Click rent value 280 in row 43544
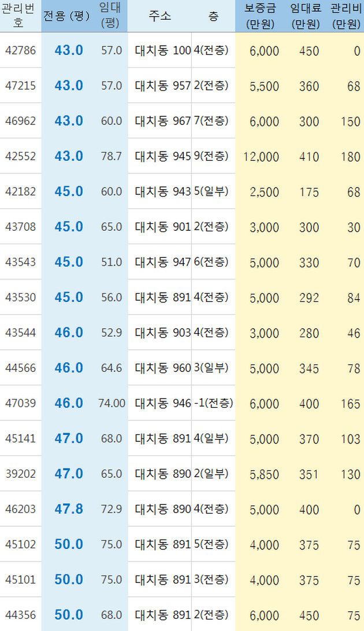364x631 pixels. [309, 333]
